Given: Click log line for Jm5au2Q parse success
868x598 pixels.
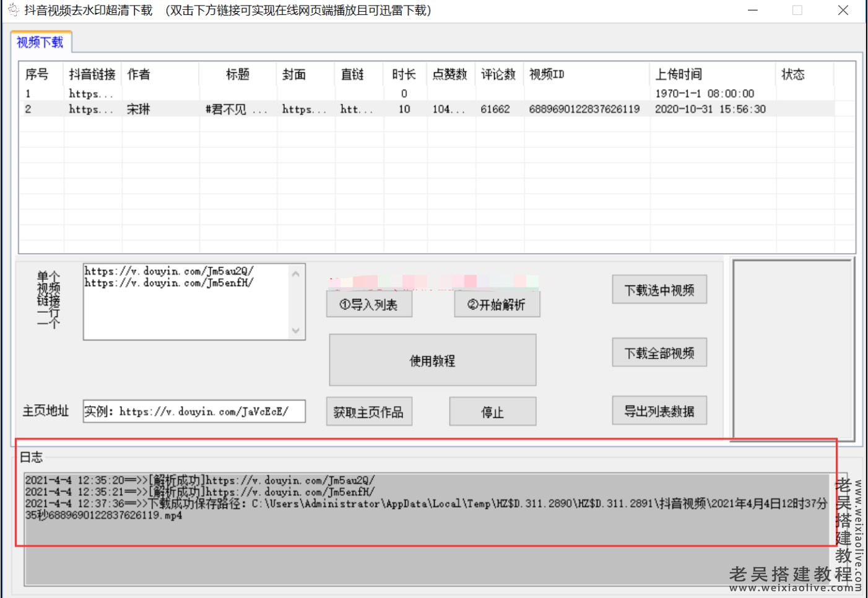Looking at the screenshot, I should [x=200, y=480].
